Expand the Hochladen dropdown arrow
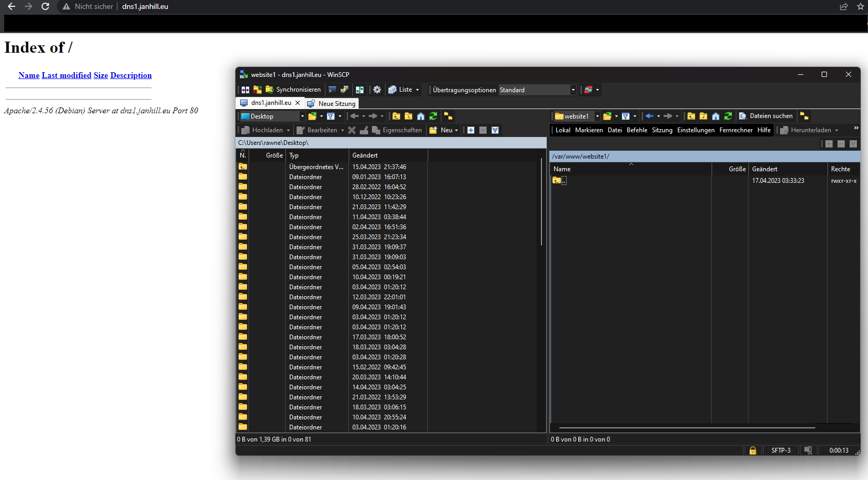Image resolution: width=868 pixels, height=480 pixels. 288,130
